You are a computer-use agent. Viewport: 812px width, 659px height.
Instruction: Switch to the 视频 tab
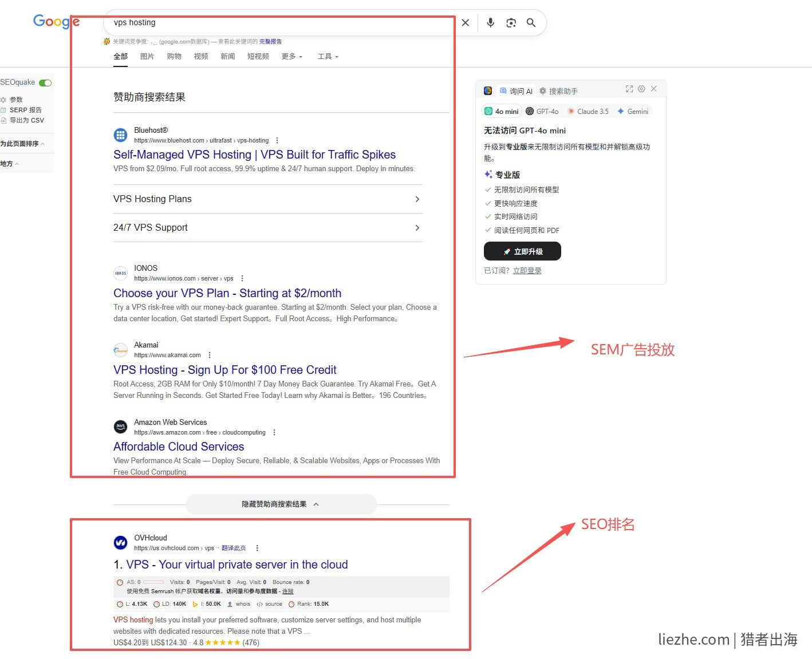(x=201, y=57)
